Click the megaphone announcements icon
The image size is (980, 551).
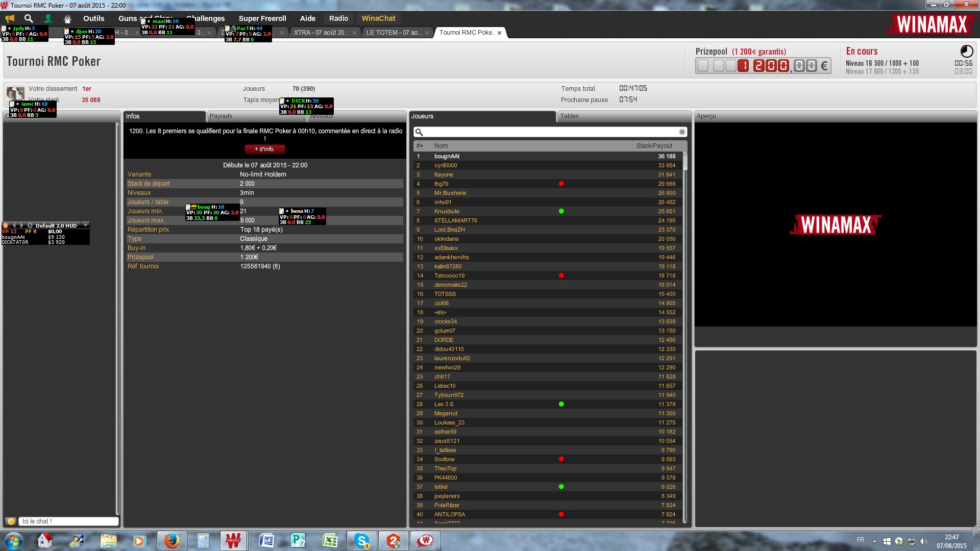pyautogui.click(x=10, y=19)
